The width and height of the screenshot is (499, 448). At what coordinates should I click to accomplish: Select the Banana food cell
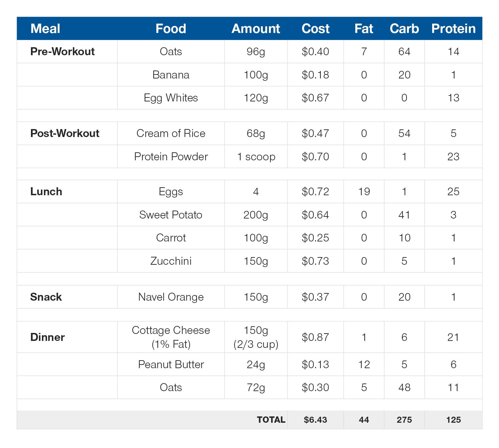tap(171, 75)
